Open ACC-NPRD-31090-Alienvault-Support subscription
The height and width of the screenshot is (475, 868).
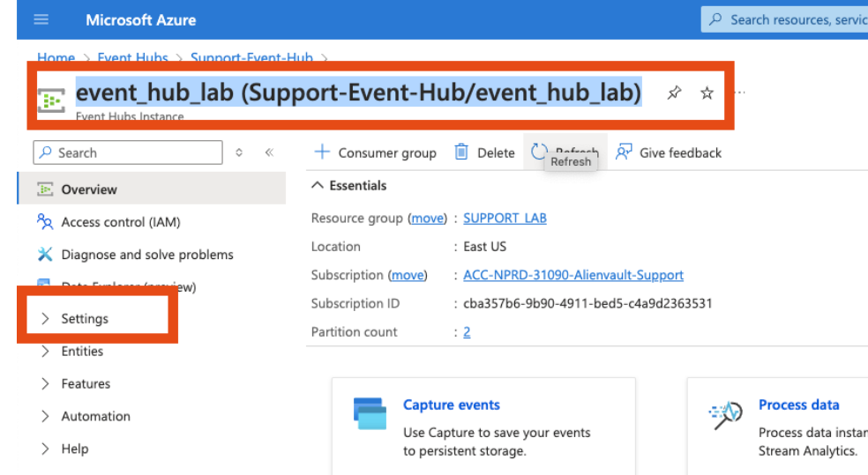click(x=573, y=275)
